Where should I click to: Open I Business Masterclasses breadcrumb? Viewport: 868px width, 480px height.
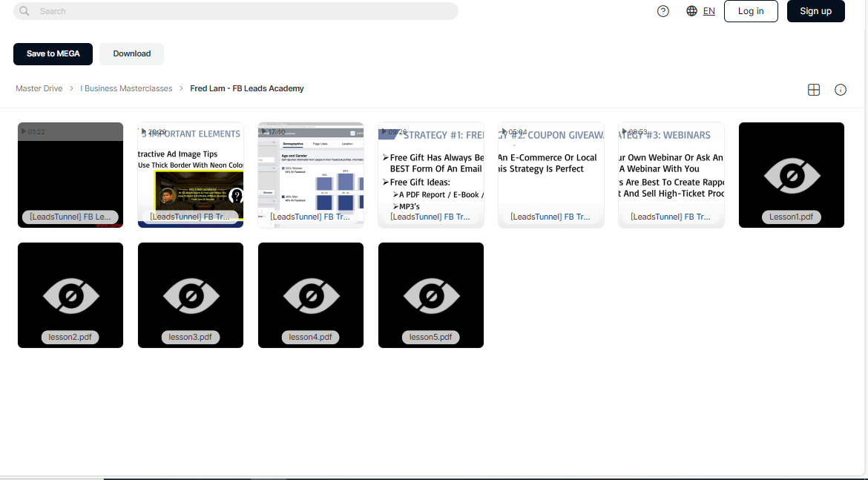point(126,88)
